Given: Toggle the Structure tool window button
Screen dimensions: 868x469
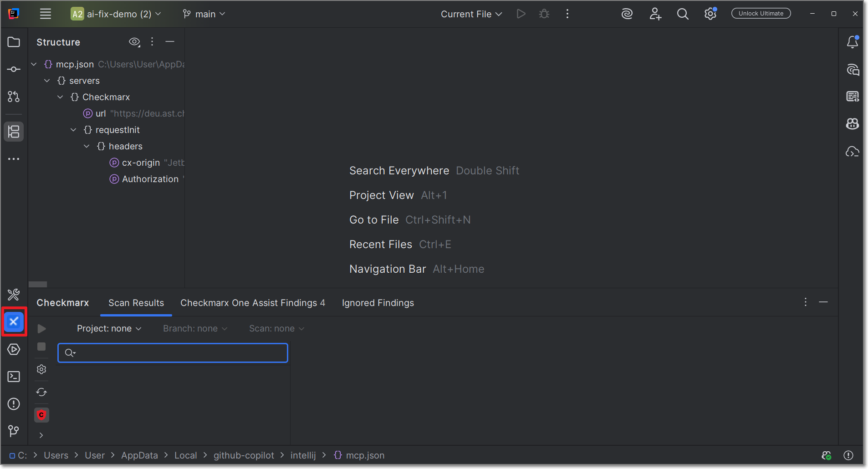Looking at the screenshot, I should pos(14,132).
